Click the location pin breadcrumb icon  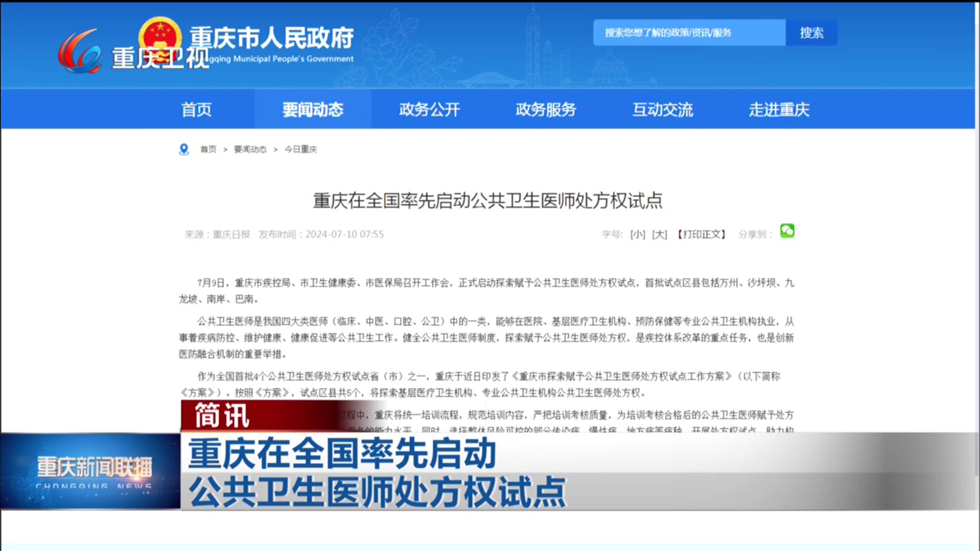184,149
